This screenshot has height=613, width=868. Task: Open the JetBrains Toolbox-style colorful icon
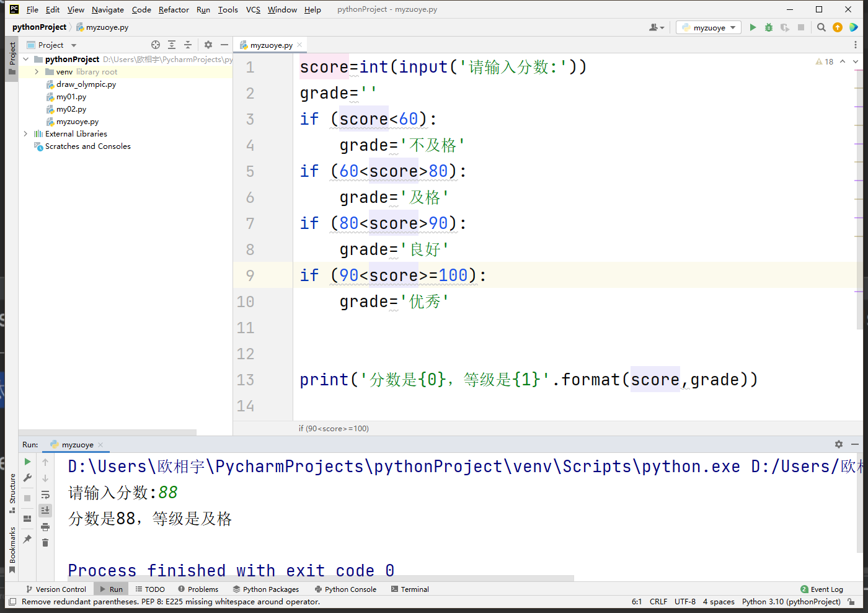[854, 27]
